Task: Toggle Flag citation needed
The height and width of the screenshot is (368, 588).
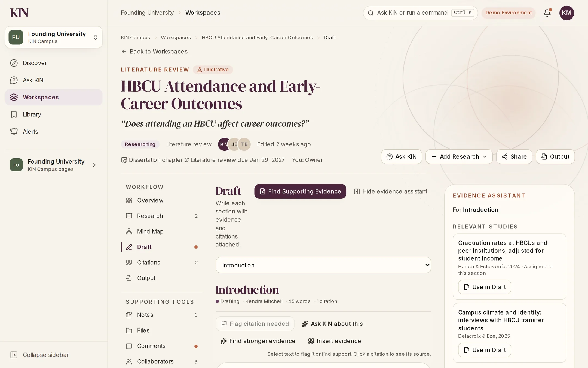Action: [x=255, y=324]
